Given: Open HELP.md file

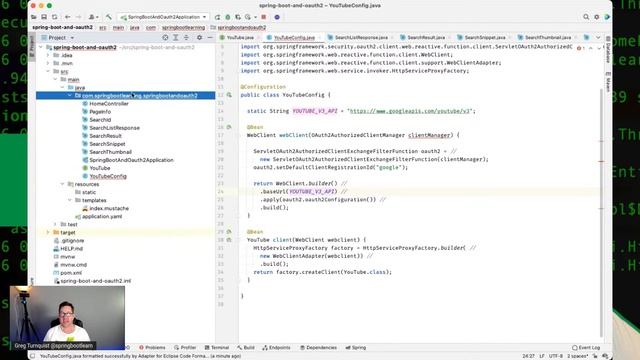Looking at the screenshot, I should point(71,249).
